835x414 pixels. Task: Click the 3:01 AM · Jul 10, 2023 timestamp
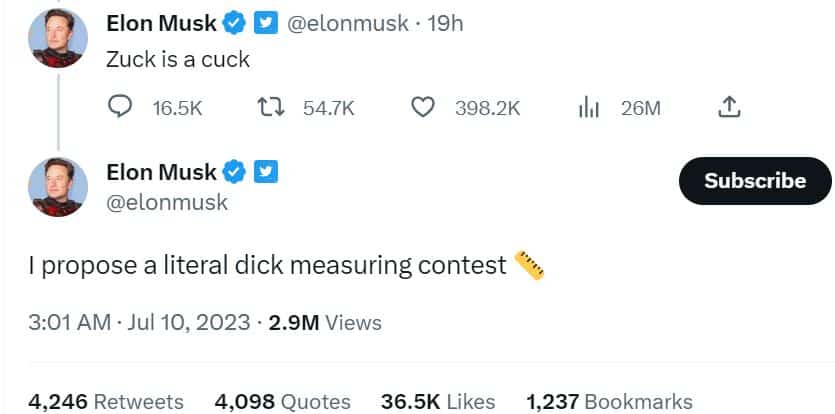pos(139,323)
